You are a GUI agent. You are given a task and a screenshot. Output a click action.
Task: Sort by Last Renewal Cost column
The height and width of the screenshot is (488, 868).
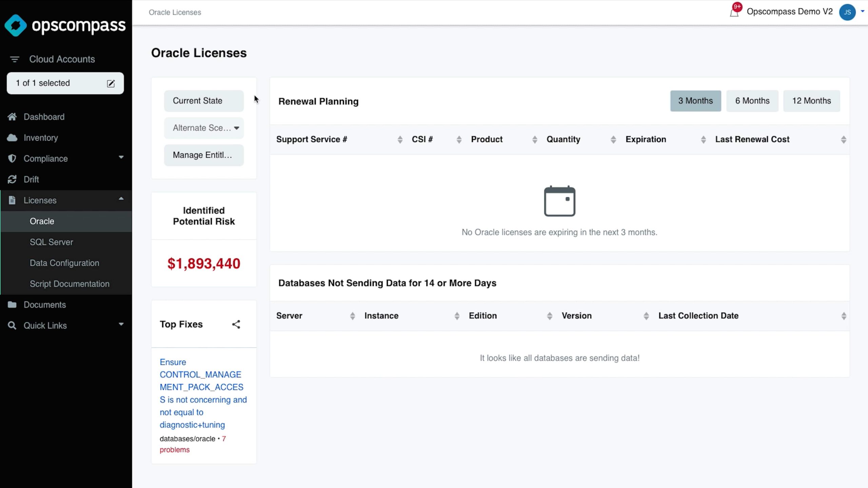coord(844,140)
